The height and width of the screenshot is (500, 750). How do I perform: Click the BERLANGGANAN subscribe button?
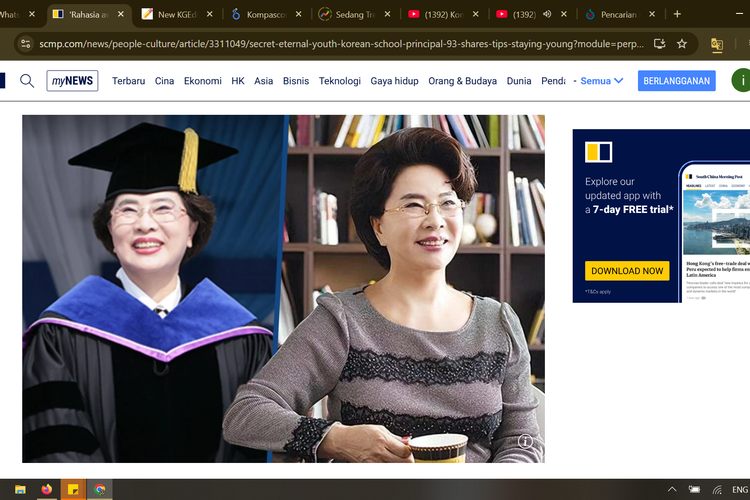(676, 81)
